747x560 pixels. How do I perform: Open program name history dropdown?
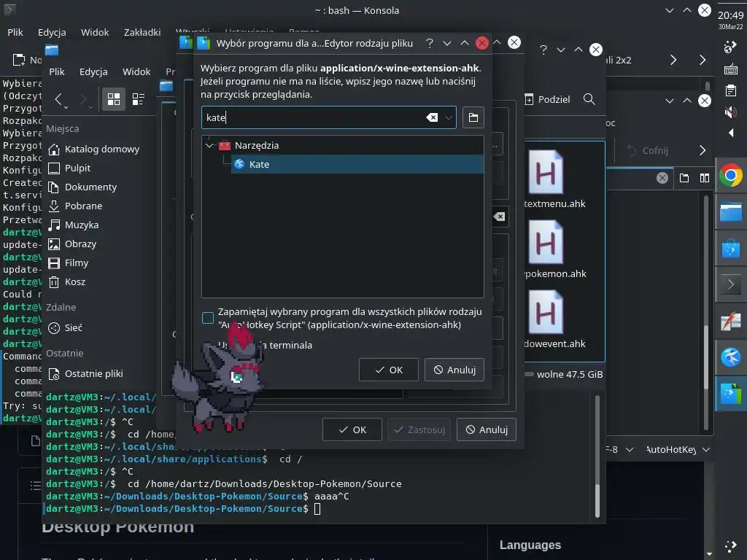(449, 117)
